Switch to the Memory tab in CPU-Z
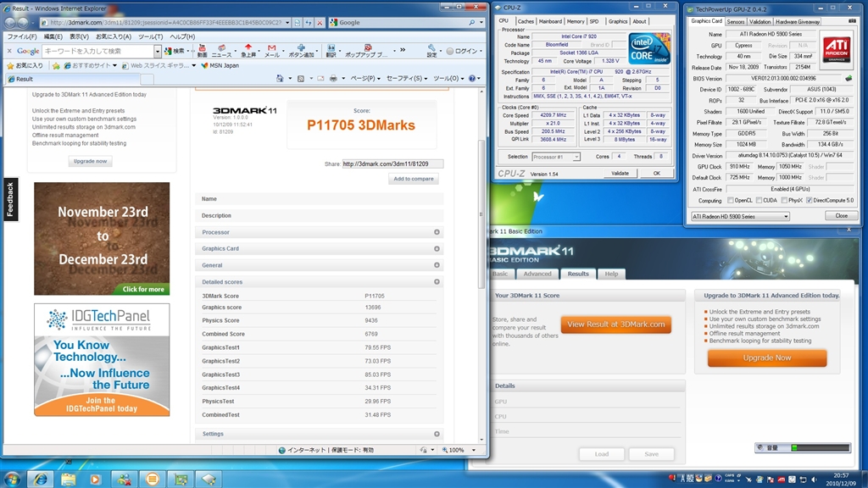 point(576,21)
